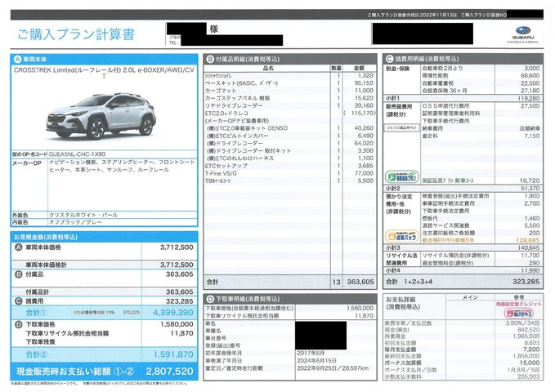The height and width of the screenshot is (392, 555).
Task: Click the white Crosstrek car photo
Action: pyautogui.click(x=101, y=116)
